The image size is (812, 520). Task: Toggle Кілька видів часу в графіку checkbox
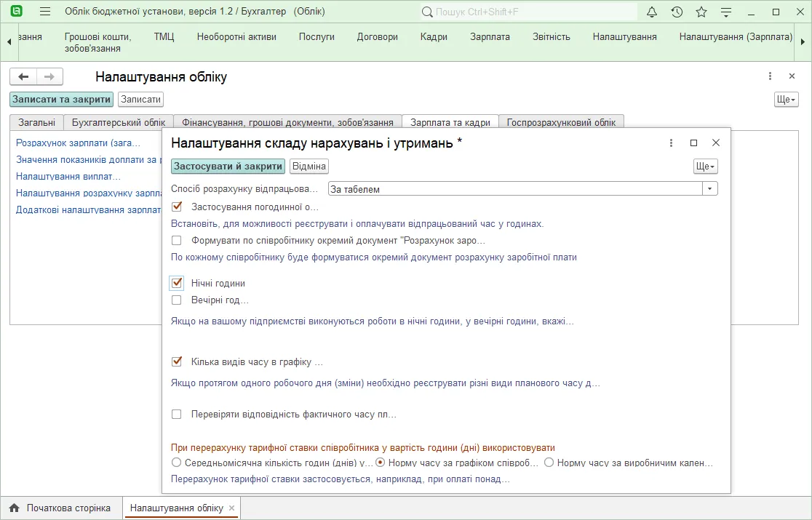point(177,361)
